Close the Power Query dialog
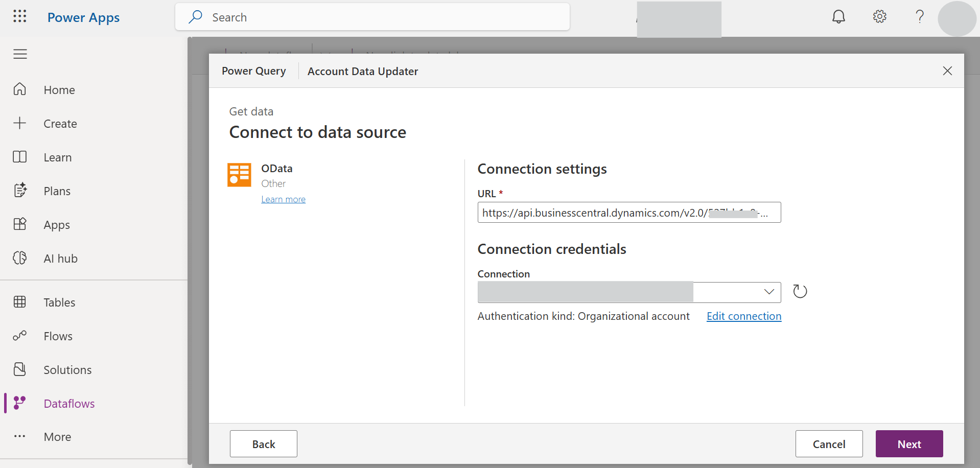 click(x=947, y=71)
